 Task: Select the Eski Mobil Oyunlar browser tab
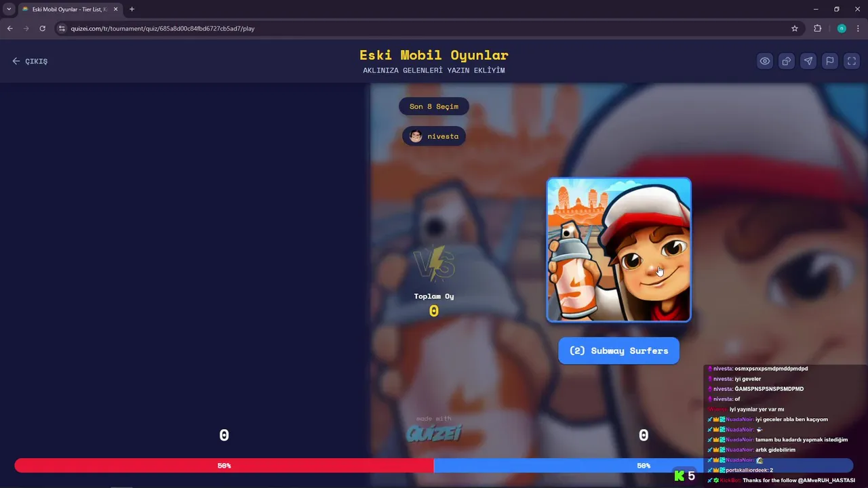(x=70, y=9)
